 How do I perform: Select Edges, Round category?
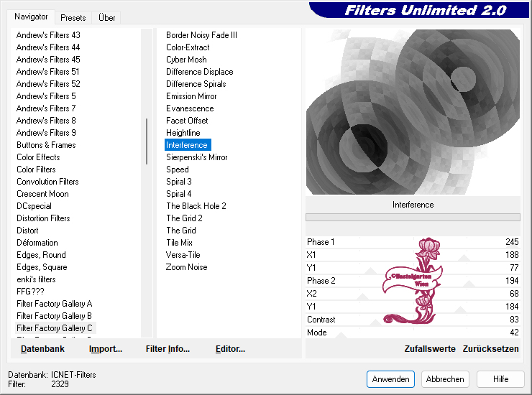point(41,255)
